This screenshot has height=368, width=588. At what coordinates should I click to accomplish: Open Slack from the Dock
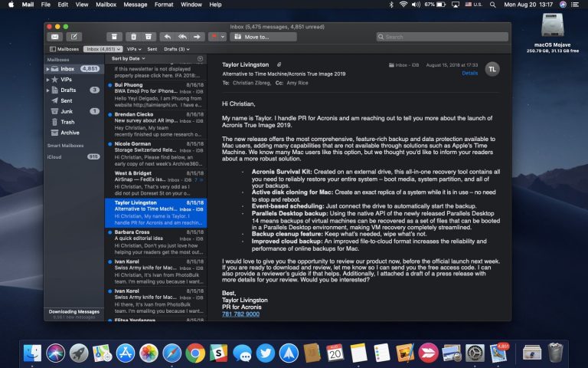218,353
